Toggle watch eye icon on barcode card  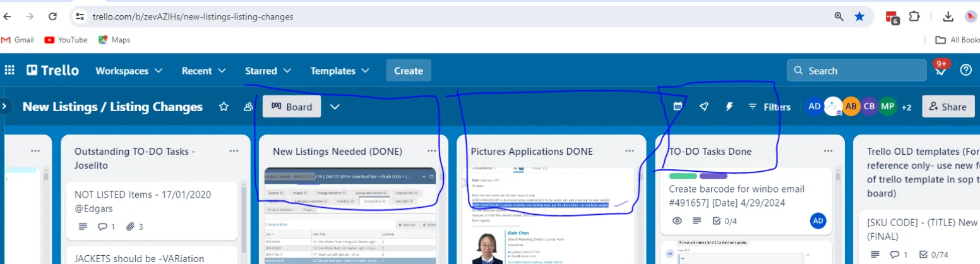coord(677,221)
